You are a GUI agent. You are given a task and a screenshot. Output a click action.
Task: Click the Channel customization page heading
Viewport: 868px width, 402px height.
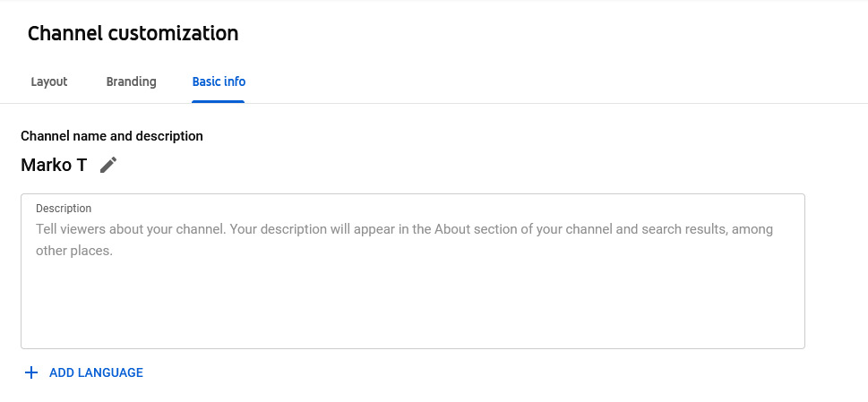pyautogui.click(x=133, y=33)
